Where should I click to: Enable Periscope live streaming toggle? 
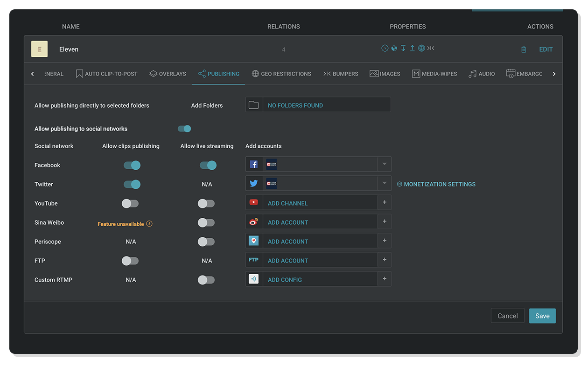[x=206, y=242]
